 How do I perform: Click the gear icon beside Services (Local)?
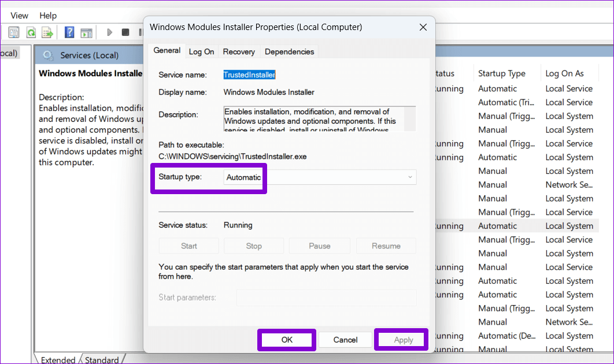pos(48,55)
